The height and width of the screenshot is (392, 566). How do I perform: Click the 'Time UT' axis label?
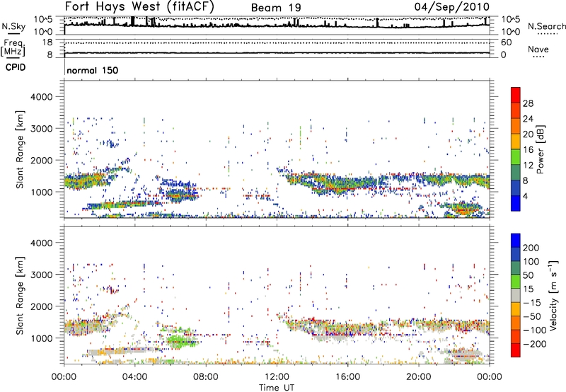277,388
